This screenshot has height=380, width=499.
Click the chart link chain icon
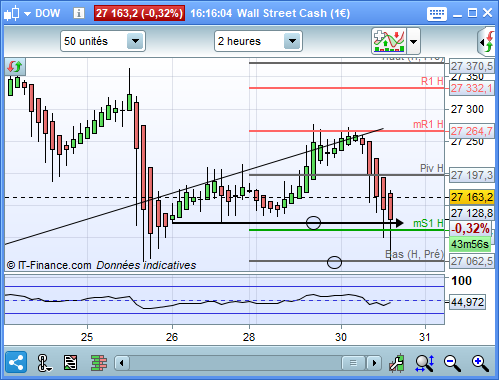point(43,363)
